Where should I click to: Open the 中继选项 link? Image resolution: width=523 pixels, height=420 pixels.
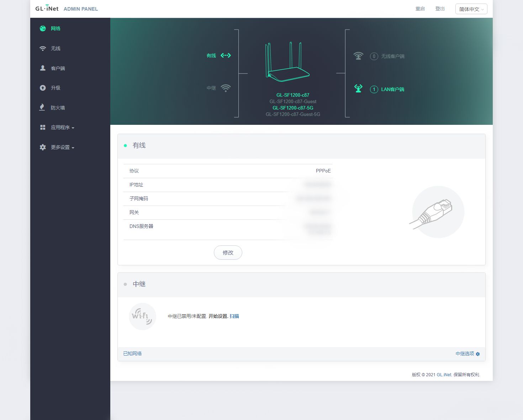pos(465,353)
